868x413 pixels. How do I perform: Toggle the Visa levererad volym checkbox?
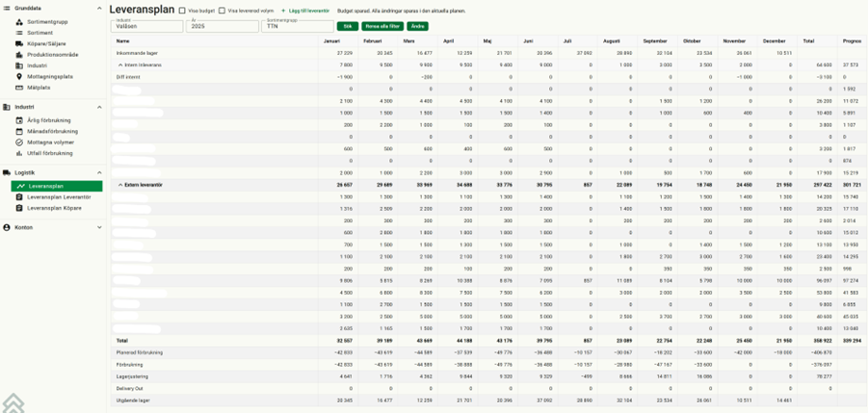click(222, 11)
